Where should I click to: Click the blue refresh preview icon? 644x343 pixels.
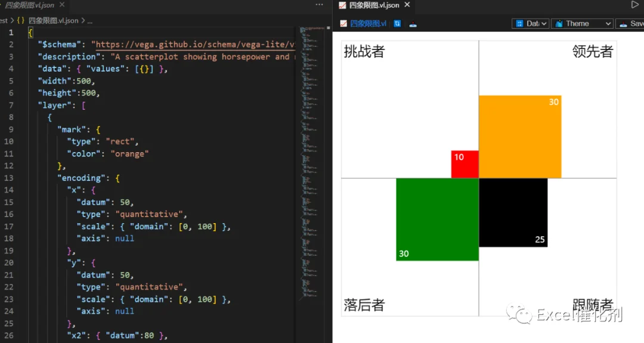coord(397,23)
